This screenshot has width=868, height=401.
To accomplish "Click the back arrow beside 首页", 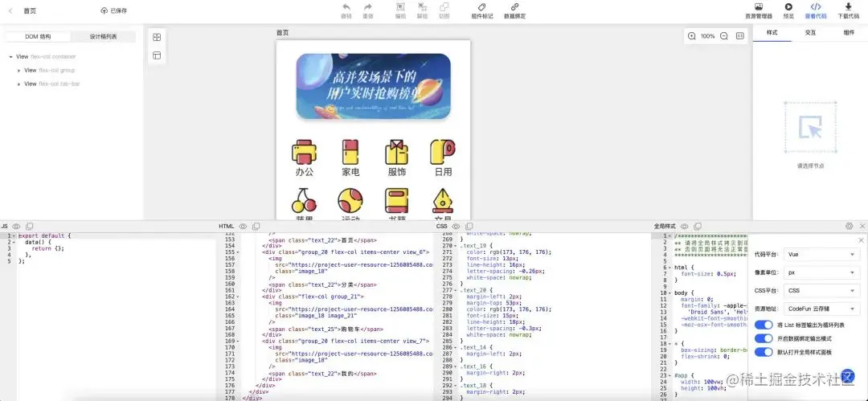I will tap(10, 10).
